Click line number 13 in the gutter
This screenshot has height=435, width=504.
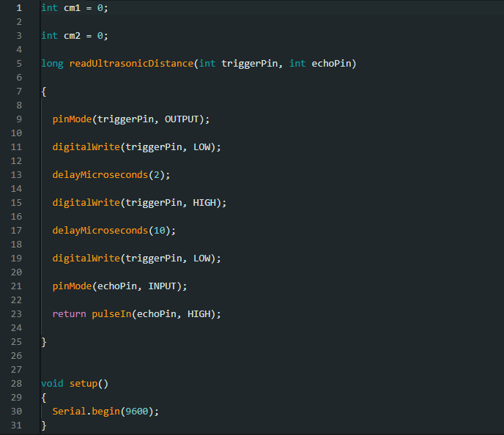[16, 175]
